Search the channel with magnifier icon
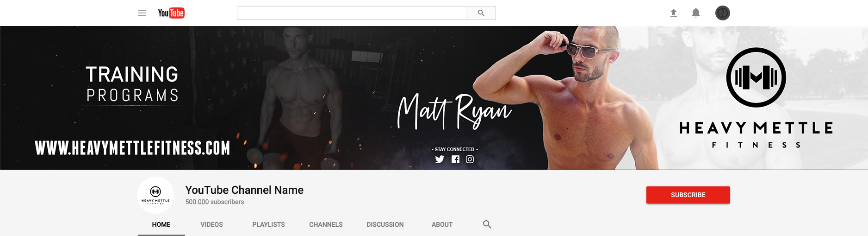This screenshot has width=868, height=236. [487, 224]
